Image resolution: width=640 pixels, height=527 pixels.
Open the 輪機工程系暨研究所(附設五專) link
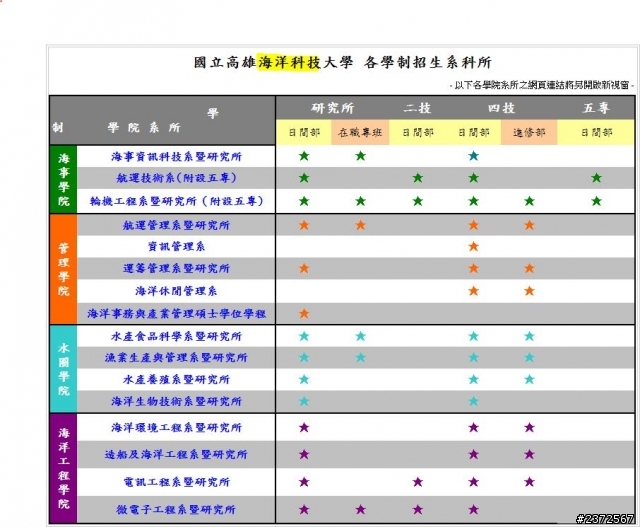pos(176,201)
